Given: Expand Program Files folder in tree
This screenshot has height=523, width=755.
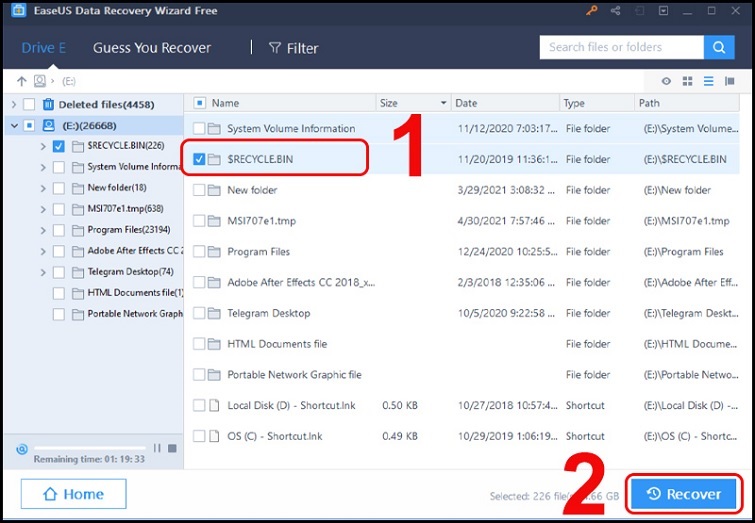Looking at the screenshot, I should pos(43,230).
